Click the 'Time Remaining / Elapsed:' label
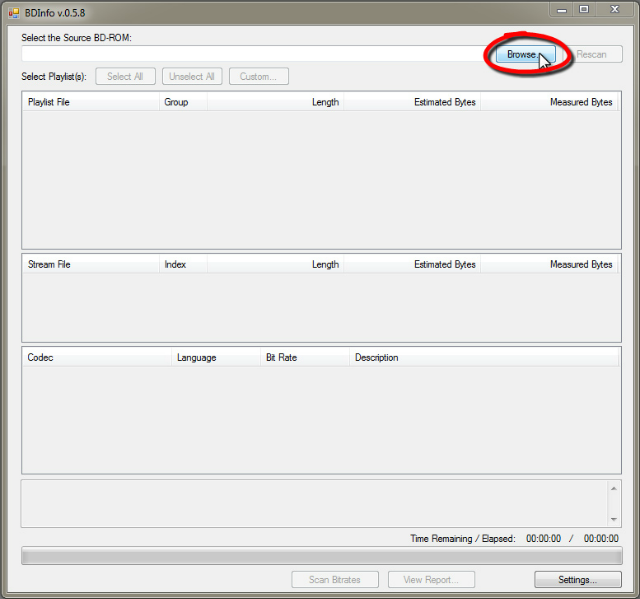640x599 pixels. pyautogui.click(x=463, y=539)
